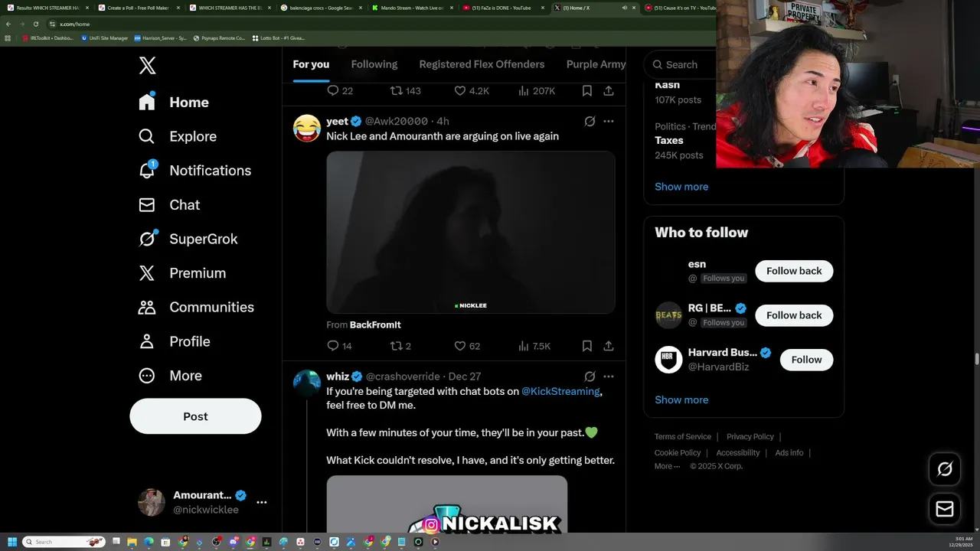
Task: Click the Windows taskbar search box
Action: [x=64, y=542]
